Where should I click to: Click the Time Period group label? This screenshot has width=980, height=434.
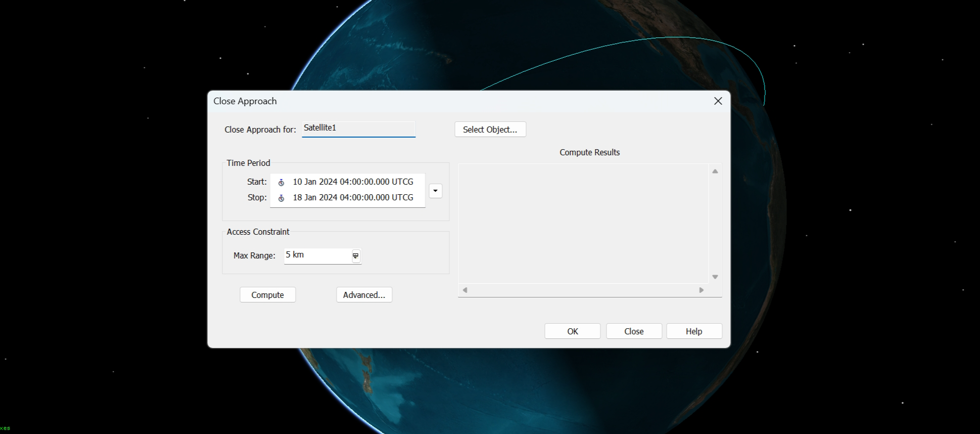click(x=249, y=163)
